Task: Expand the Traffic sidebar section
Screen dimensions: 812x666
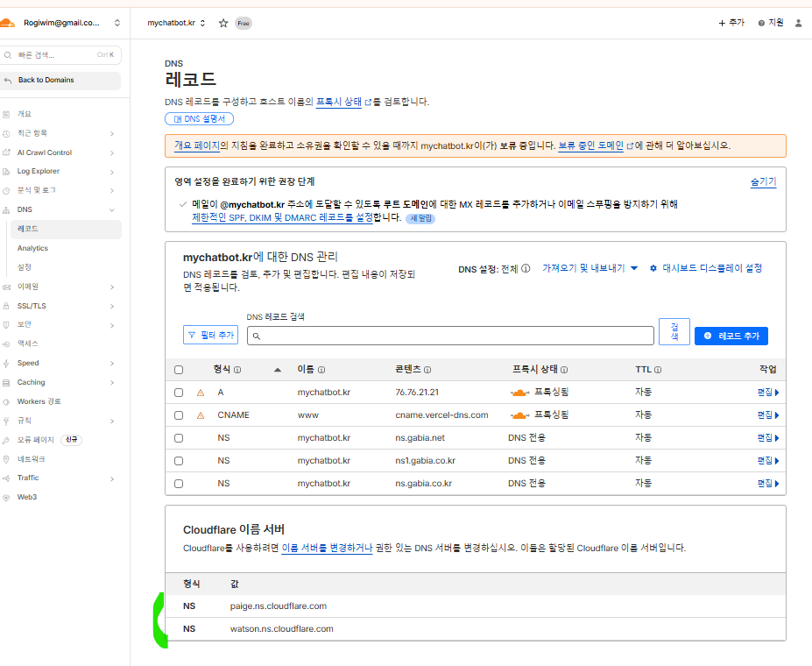Action: coord(112,478)
